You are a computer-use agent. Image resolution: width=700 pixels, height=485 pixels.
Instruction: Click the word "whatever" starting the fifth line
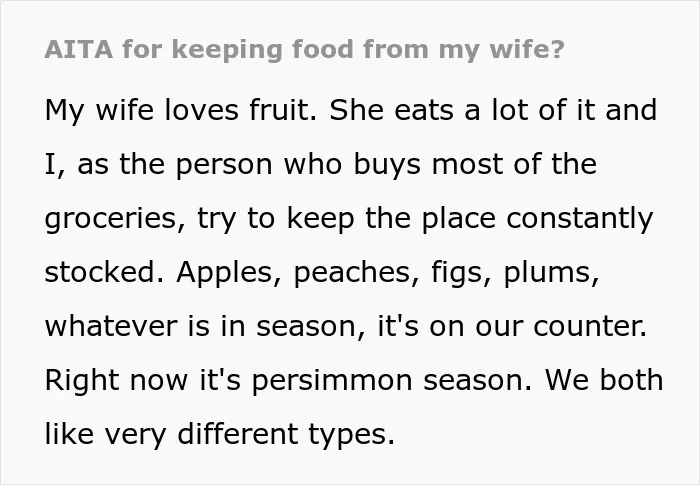[x=111, y=326]
